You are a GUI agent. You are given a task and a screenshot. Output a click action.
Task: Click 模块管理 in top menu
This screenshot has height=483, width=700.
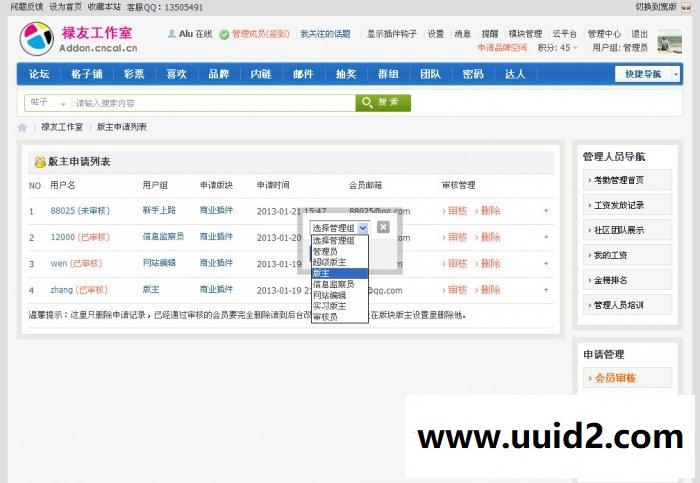click(x=525, y=34)
